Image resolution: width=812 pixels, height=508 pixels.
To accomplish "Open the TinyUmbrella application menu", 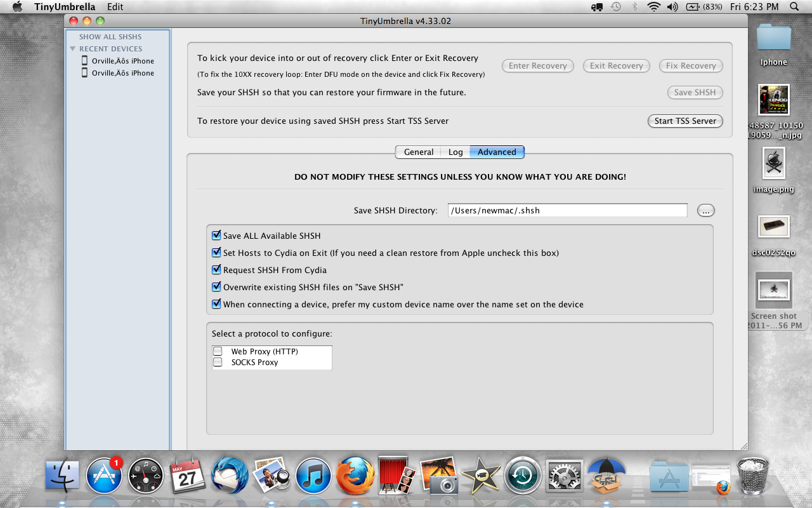I will 65,6.
